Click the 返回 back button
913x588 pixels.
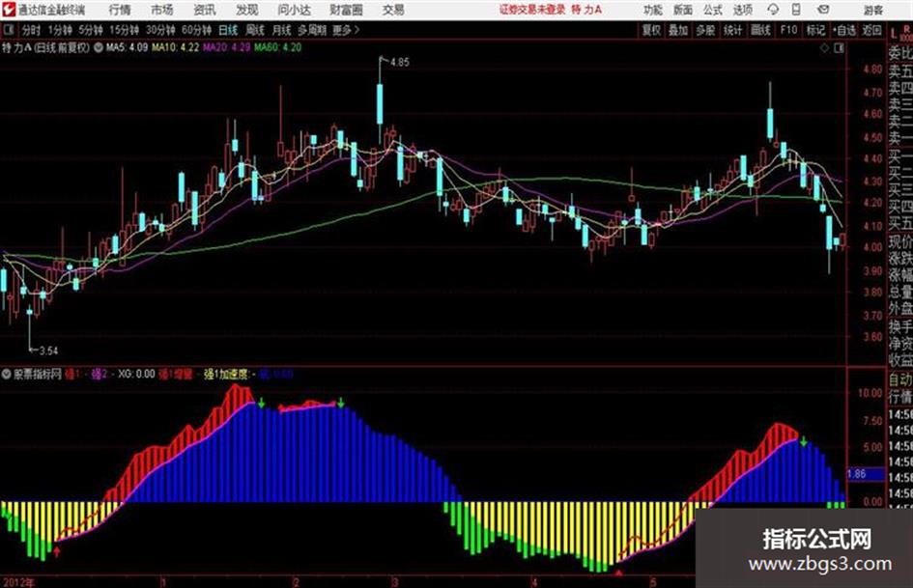click(871, 30)
